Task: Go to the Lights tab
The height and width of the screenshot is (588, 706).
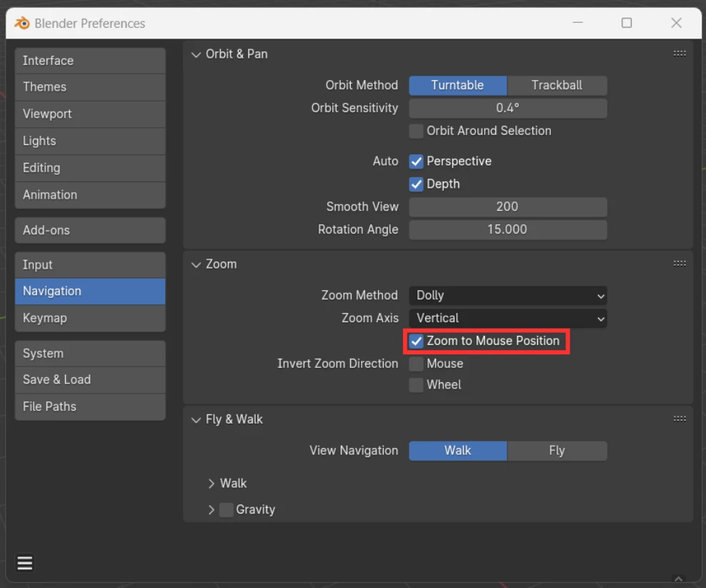Action: [x=90, y=141]
